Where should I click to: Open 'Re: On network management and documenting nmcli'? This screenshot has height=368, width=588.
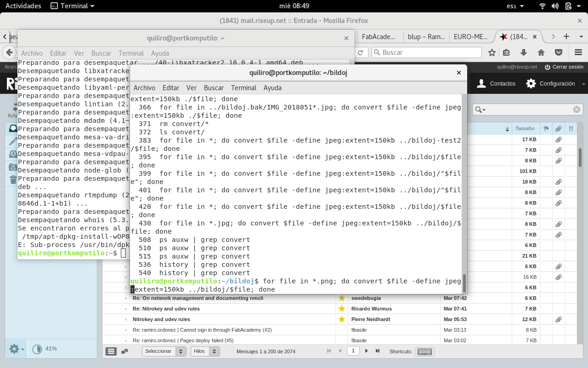pyautogui.click(x=198, y=298)
